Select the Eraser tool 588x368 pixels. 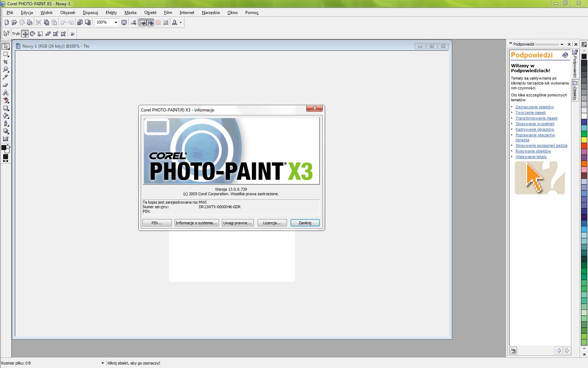[x=6, y=85]
